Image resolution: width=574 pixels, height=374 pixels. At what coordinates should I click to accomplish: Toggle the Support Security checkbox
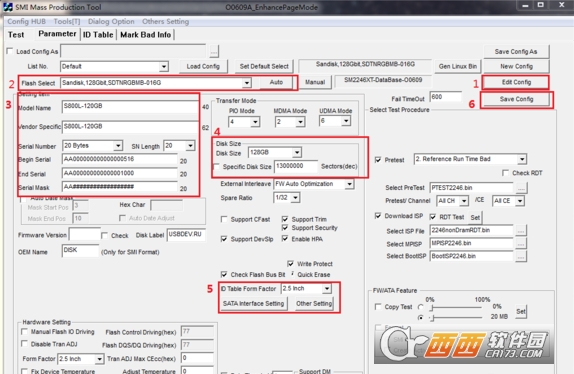pos(285,228)
